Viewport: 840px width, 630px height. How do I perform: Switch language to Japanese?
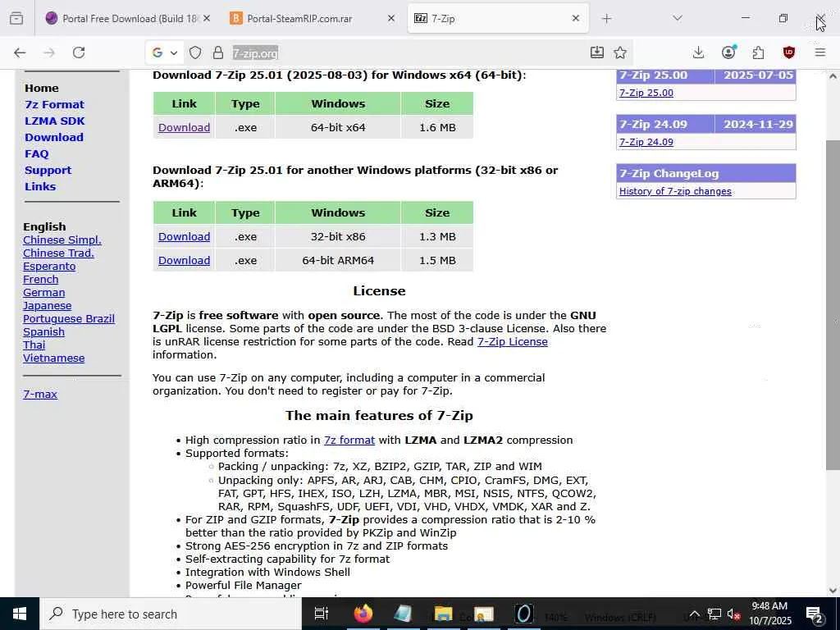(x=47, y=305)
